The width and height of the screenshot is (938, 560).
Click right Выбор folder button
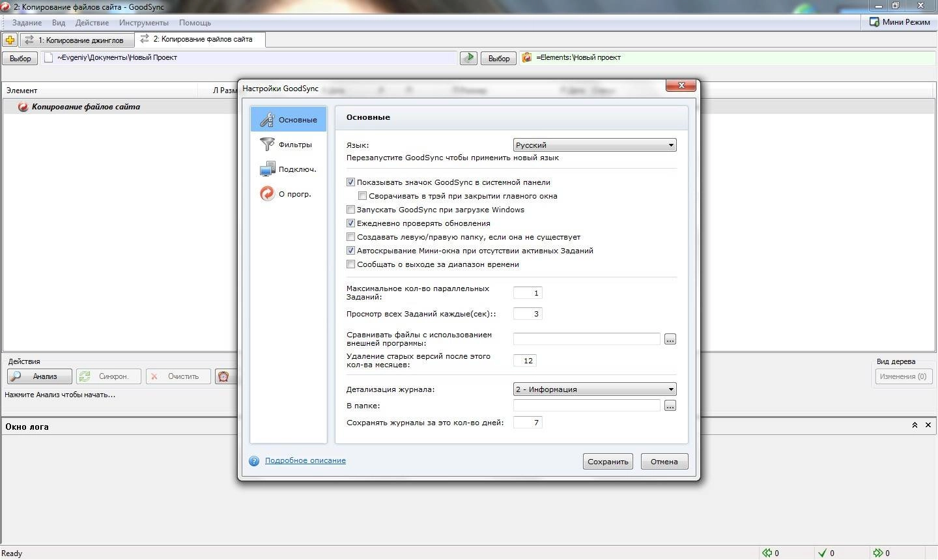pos(499,59)
